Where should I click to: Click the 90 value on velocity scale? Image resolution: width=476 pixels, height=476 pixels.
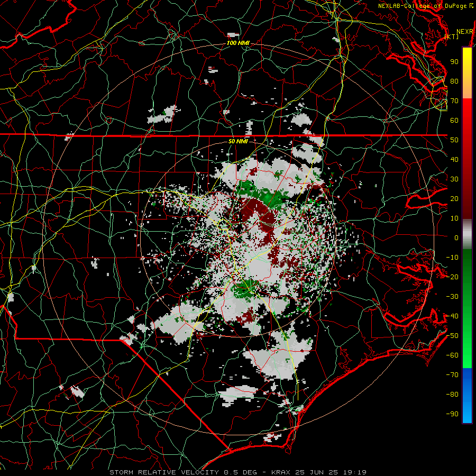[454, 62]
